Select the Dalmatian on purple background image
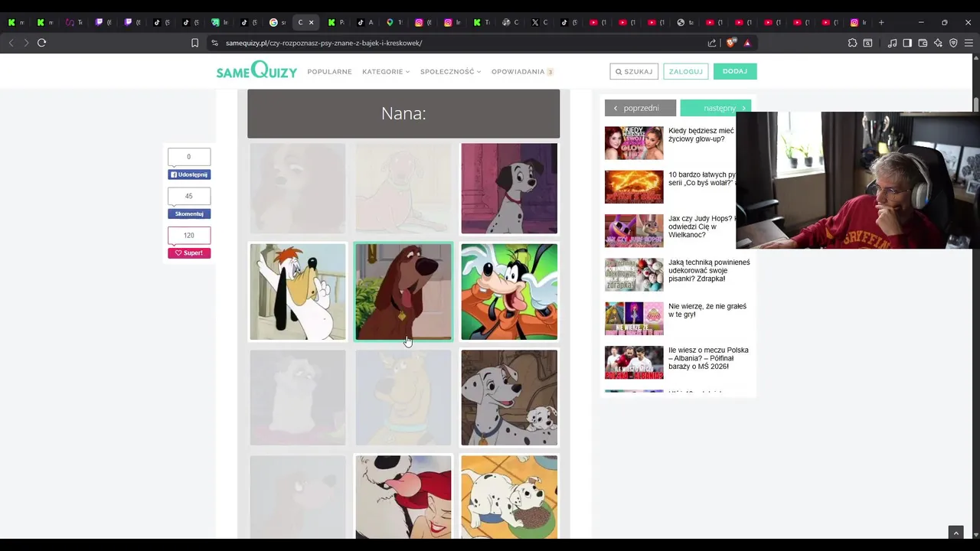Image resolution: width=980 pixels, height=551 pixels. pyautogui.click(x=509, y=188)
